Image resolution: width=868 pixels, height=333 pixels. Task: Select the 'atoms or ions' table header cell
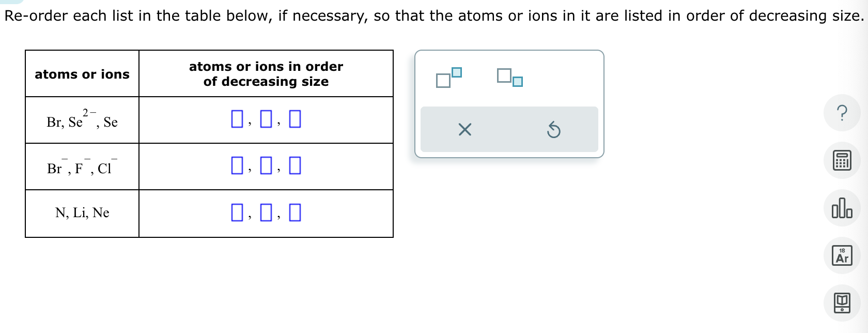[82, 74]
